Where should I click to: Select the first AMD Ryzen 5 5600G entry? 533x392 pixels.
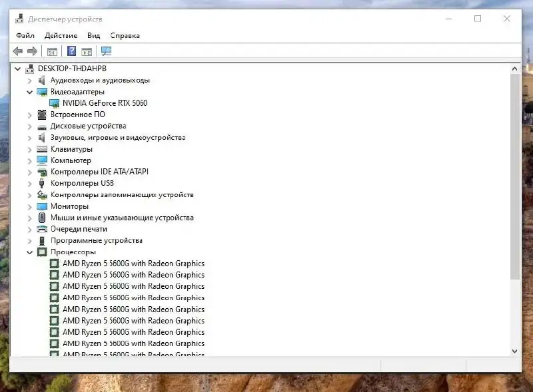134,264
